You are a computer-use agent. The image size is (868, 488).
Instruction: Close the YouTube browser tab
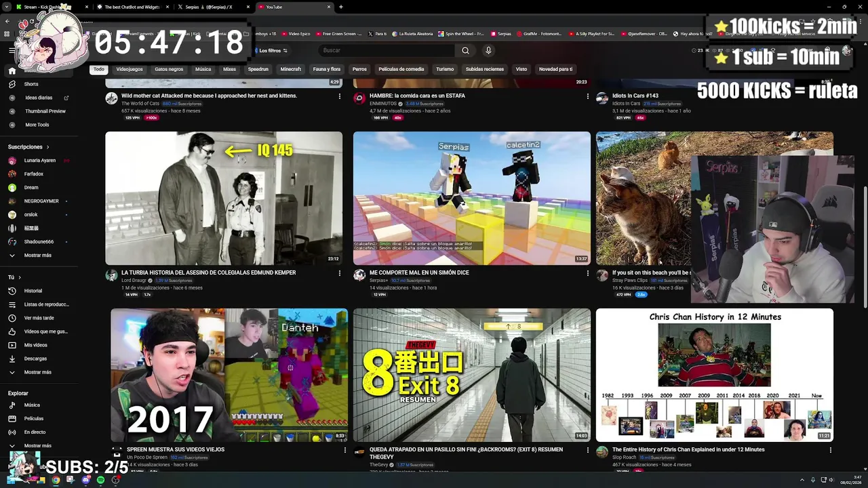pos(330,7)
